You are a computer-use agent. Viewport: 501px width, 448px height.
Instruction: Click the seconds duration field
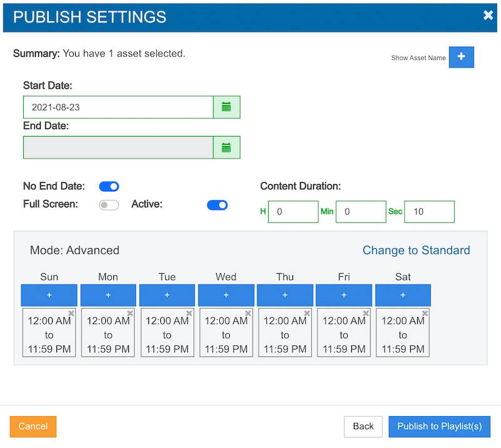click(x=429, y=212)
